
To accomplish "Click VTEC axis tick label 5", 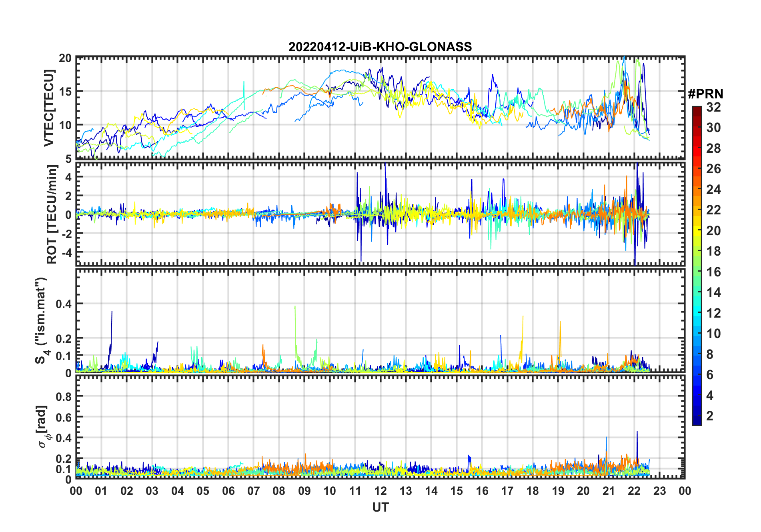I will [x=68, y=159].
